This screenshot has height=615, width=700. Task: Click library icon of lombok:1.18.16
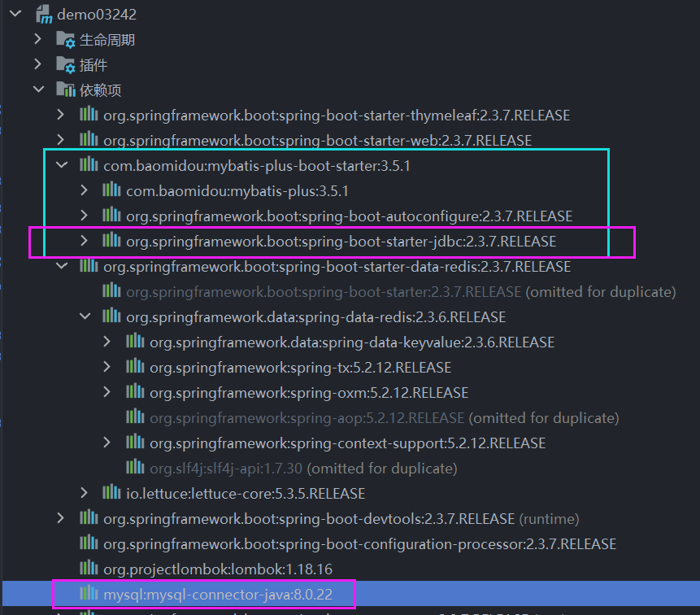coord(89,568)
